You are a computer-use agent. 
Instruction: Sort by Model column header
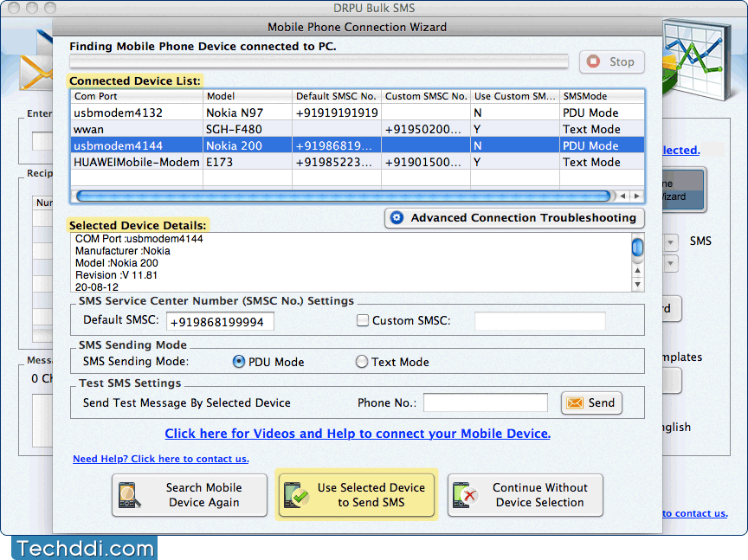click(x=248, y=96)
